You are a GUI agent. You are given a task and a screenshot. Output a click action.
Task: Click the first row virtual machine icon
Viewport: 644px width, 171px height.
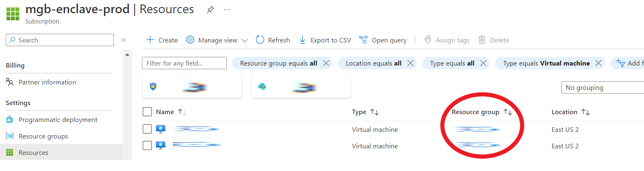(161, 129)
